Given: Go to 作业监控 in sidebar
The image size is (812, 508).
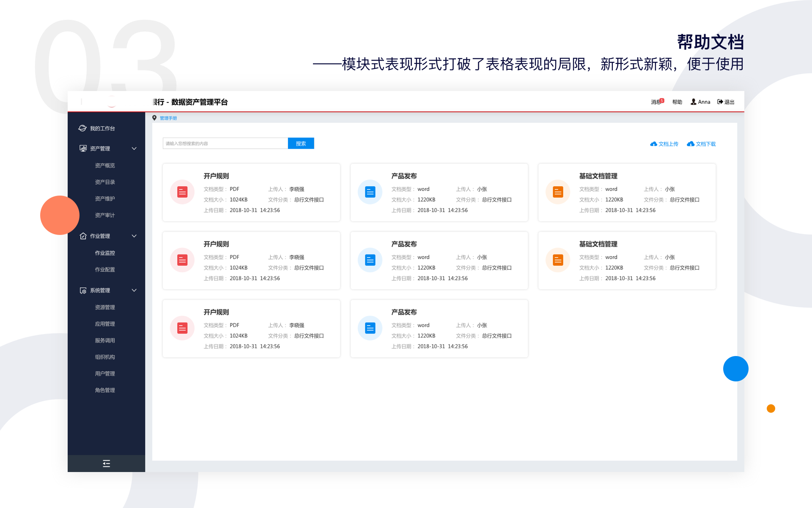Looking at the screenshot, I should click(105, 253).
